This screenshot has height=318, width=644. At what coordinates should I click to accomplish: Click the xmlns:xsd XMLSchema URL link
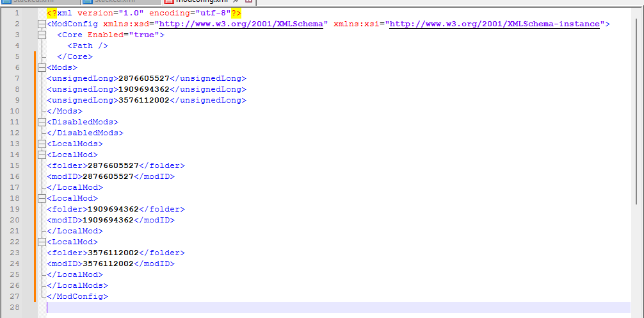241,24
